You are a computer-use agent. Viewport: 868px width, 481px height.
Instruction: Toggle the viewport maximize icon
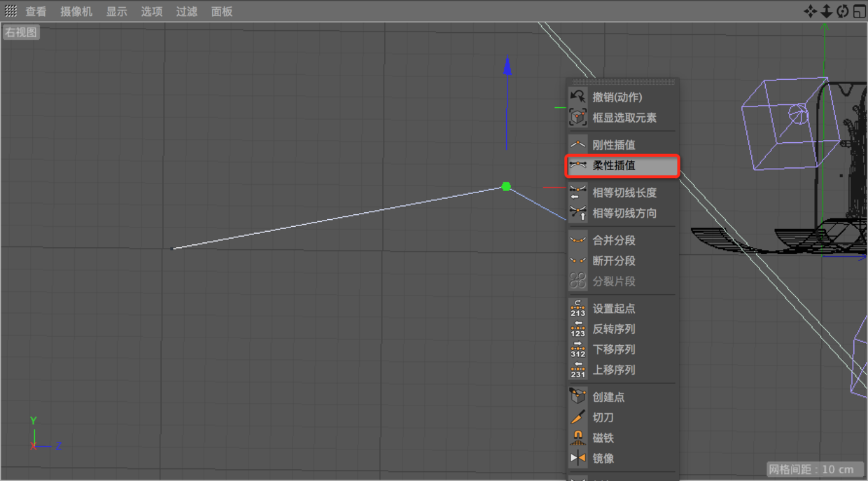[859, 11]
